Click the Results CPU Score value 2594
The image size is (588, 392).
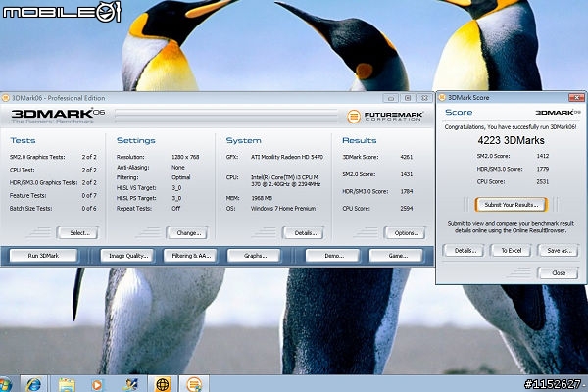click(406, 208)
